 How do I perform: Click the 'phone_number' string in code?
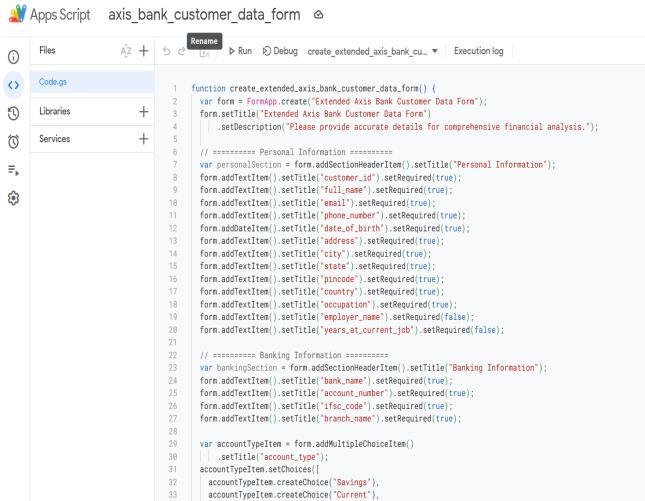(x=352, y=216)
